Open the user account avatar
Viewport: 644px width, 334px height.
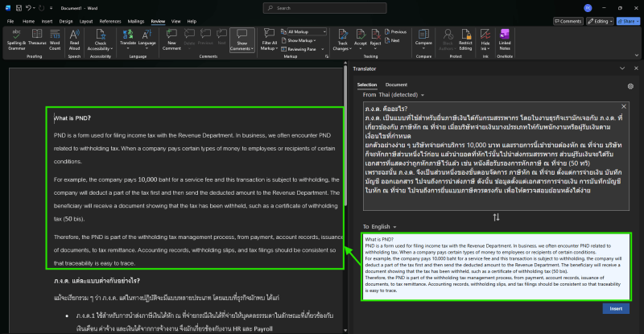coord(588,8)
